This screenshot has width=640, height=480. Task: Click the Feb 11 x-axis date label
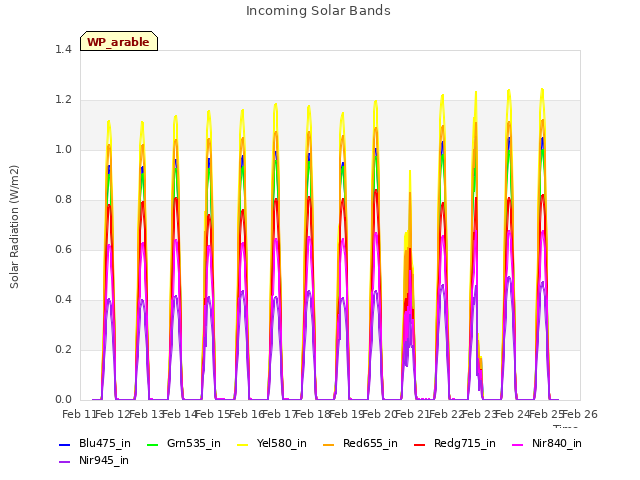(x=80, y=415)
